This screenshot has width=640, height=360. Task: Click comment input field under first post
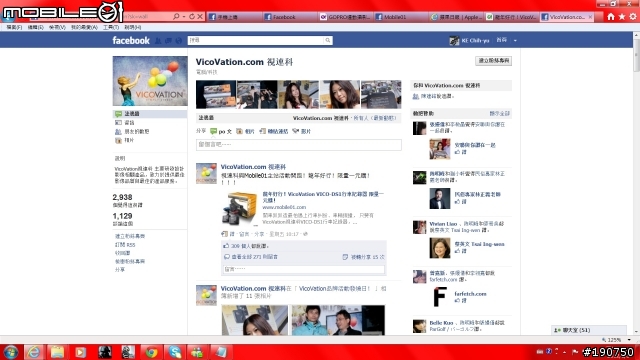[304, 269]
